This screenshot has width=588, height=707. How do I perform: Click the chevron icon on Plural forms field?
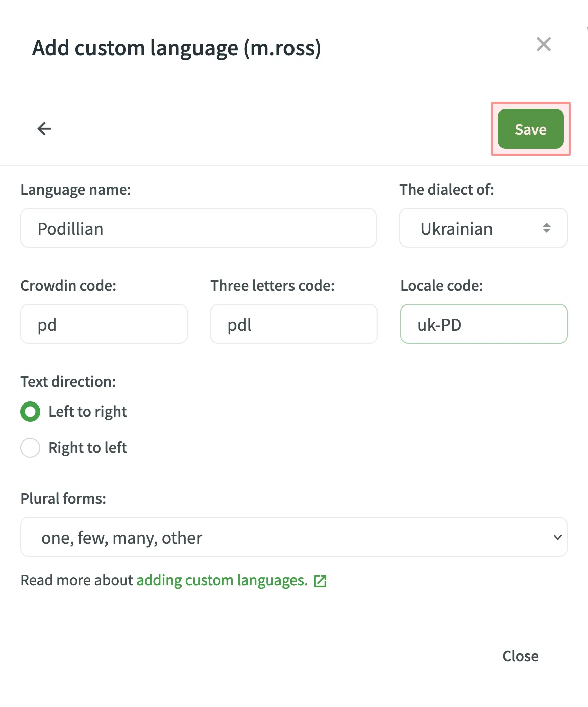[557, 537]
